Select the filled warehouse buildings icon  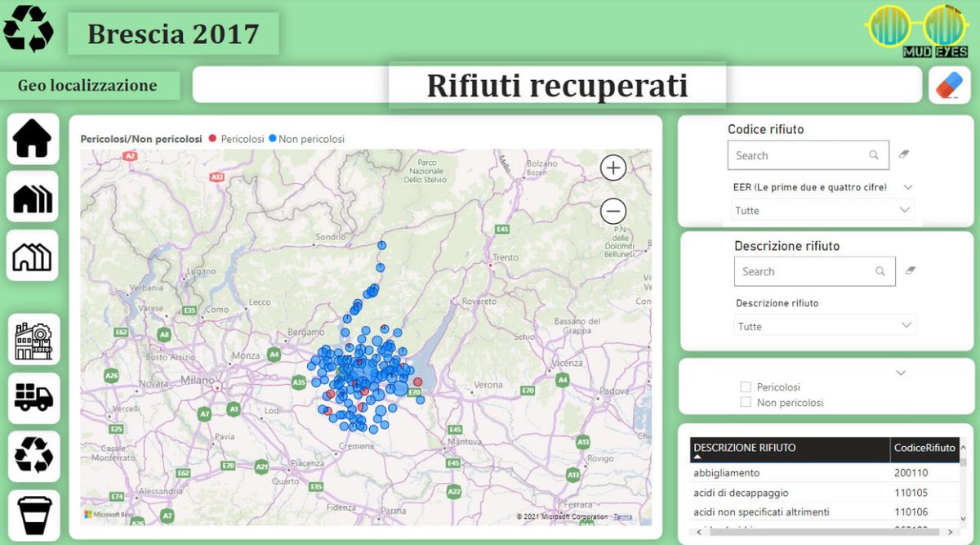click(33, 197)
